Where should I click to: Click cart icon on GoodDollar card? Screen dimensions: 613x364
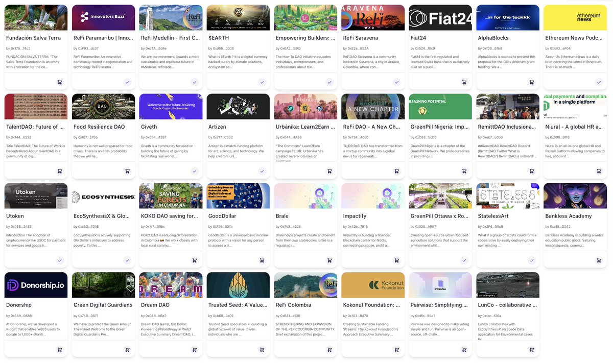coord(262,260)
